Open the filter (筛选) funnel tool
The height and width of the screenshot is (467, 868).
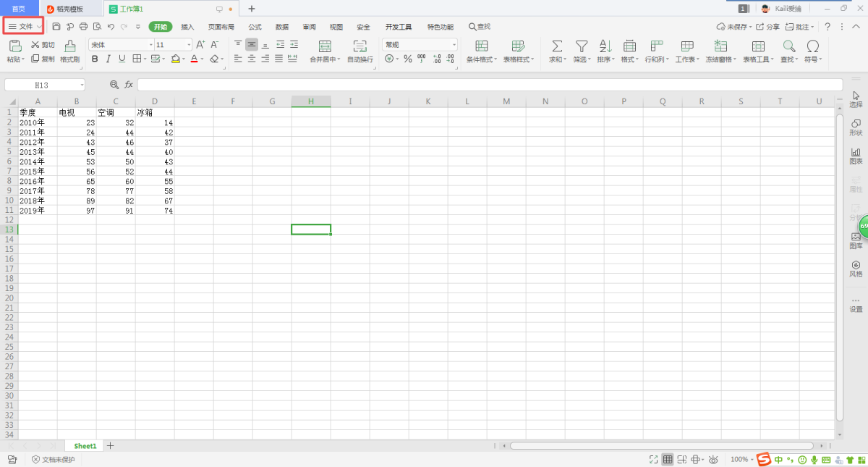581,46
